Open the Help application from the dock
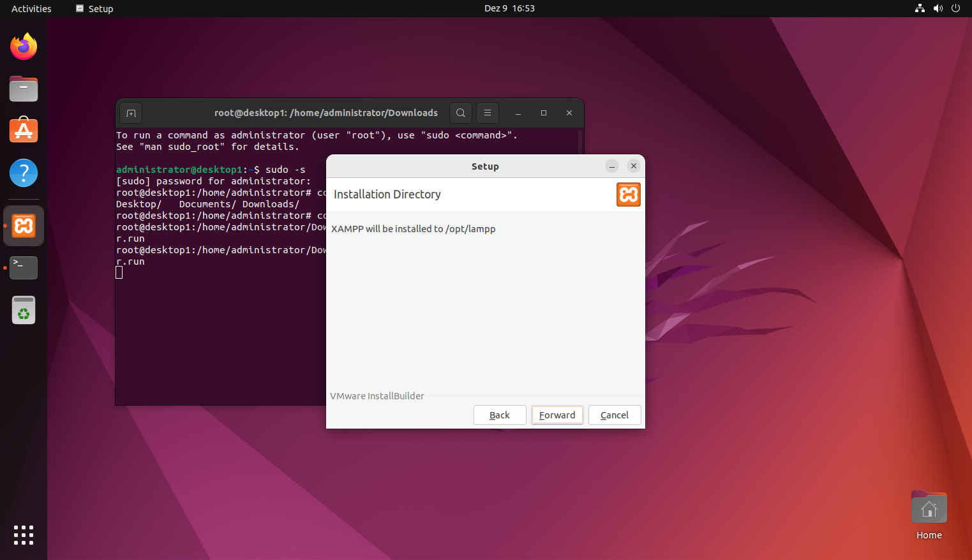972x560 pixels. coord(23,172)
